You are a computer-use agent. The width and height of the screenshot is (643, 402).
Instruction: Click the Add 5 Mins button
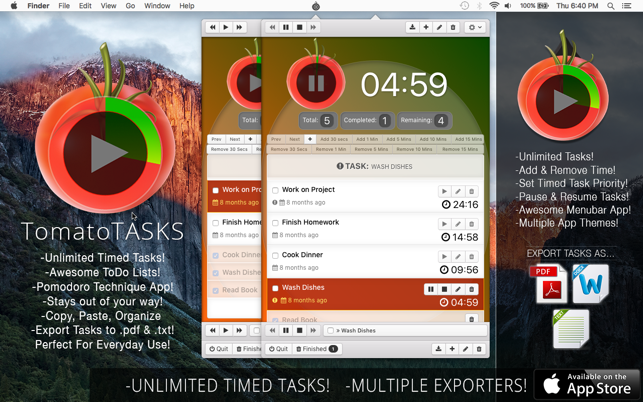pyautogui.click(x=398, y=139)
